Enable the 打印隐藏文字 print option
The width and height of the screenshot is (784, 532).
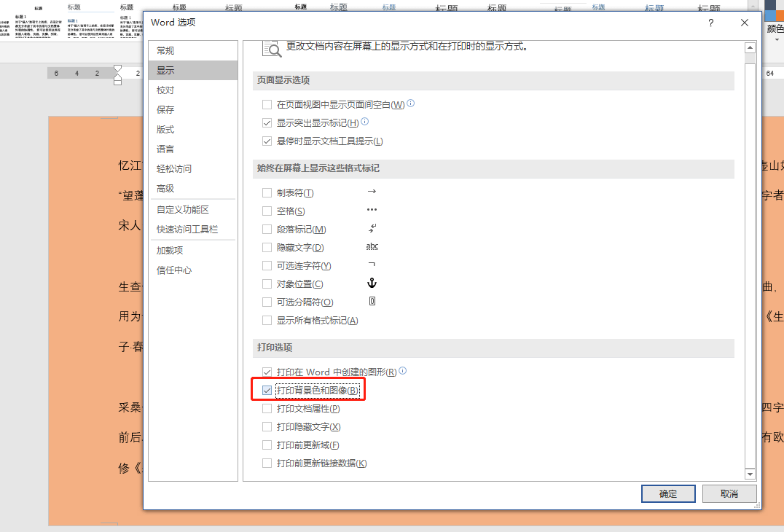click(267, 426)
